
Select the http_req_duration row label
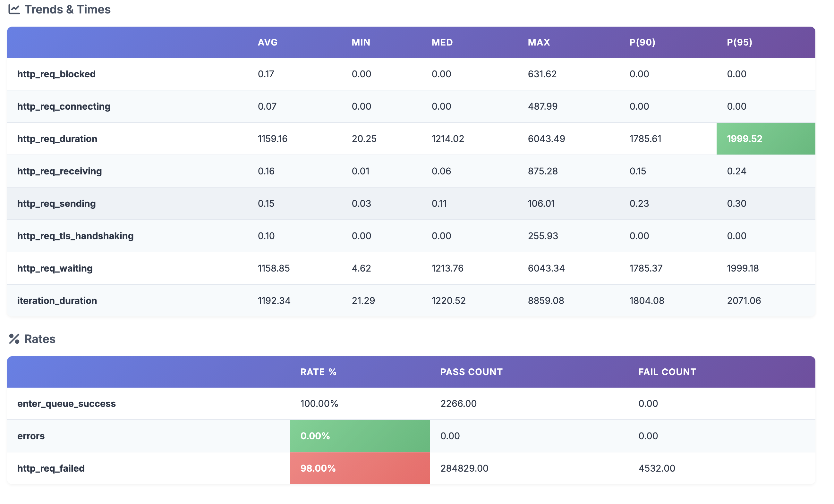pyautogui.click(x=57, y=139)
